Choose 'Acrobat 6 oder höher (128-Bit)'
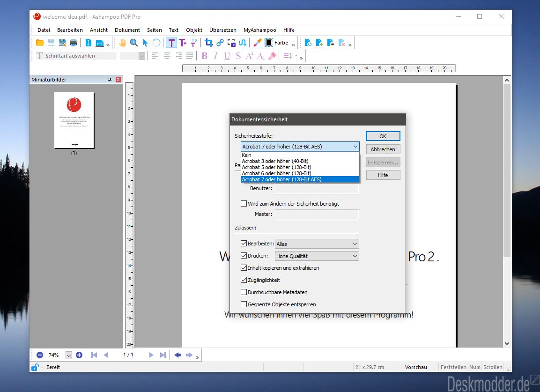The height and width of the screenshot is (392, 540). [x=300, y=173]
